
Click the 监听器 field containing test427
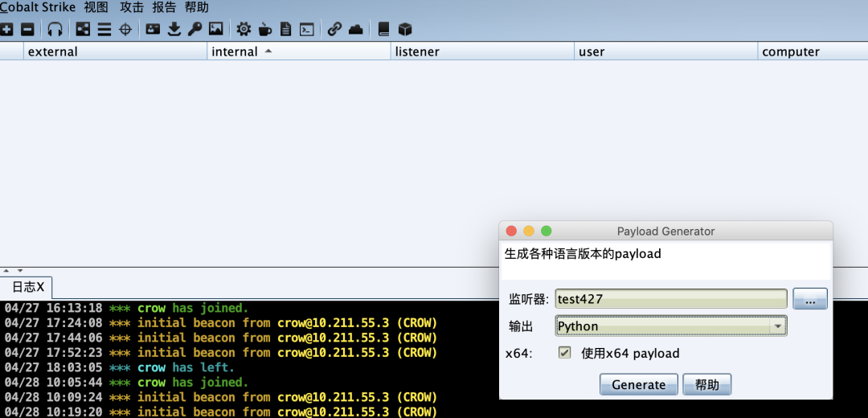click(x=671, y=299)
